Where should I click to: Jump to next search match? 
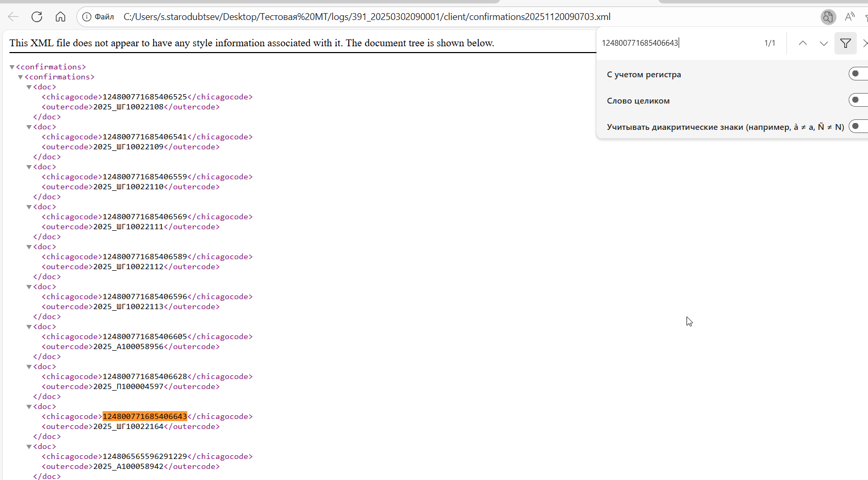pyautogui.click(x=824, y=43)
